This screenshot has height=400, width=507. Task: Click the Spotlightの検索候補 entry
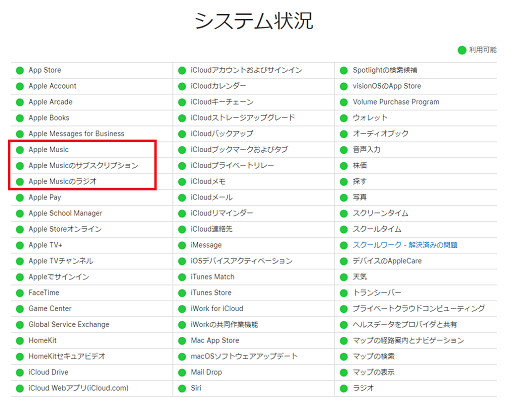(x=385, y=70)
